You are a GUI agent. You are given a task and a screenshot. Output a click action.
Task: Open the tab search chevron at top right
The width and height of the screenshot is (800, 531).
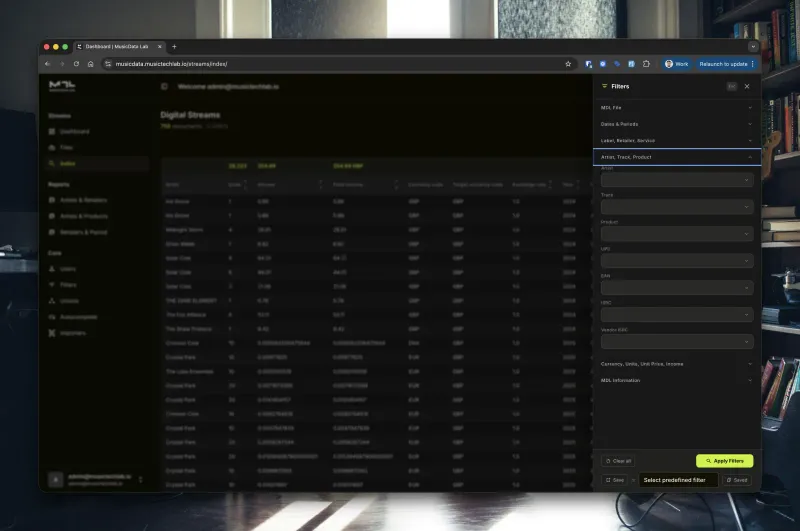pos(753,46)
